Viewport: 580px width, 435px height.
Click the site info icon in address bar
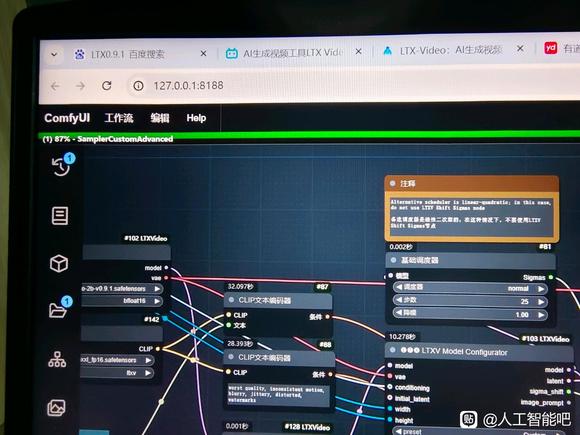[x=138, y=86]
